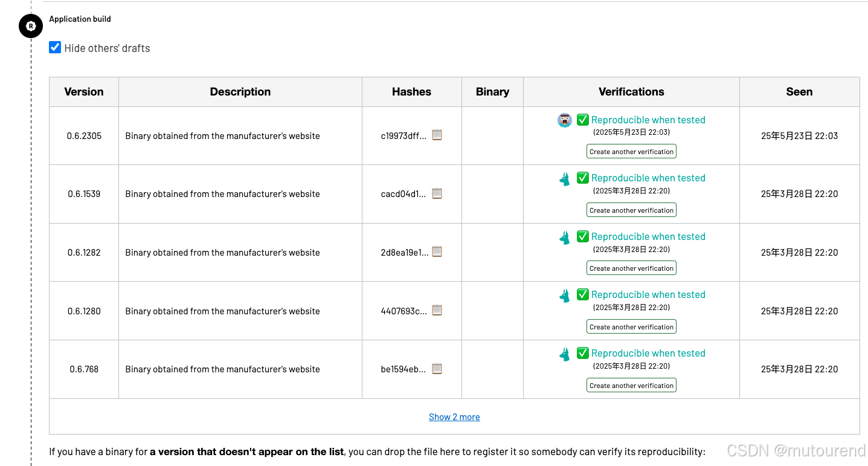
Task: Create another verification for version 0.6.768
Action: click(x=631, y=386)
